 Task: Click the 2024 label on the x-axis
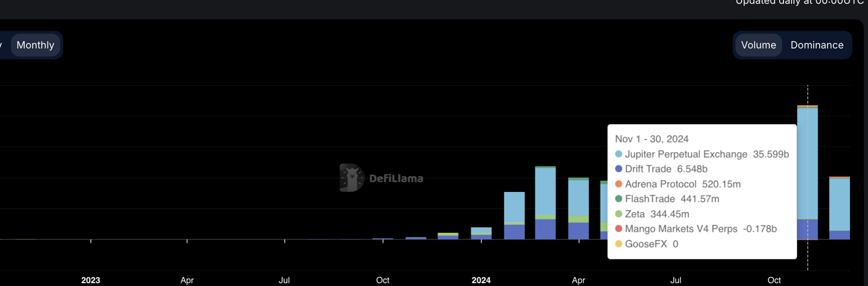pyautogui.click(x=481, y=280)
